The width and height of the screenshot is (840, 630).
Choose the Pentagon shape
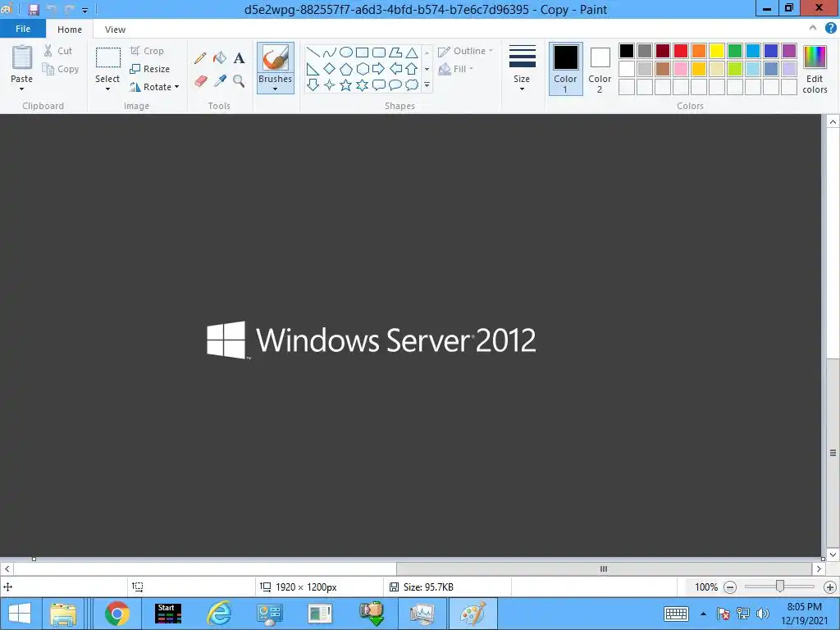(x=346, y=69)
